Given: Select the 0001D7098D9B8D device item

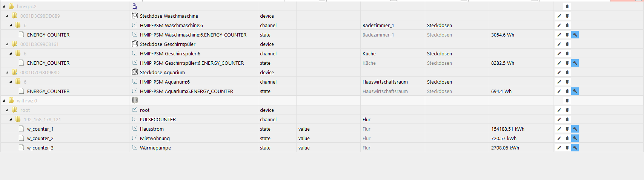Looking at the screenshot, I should (40, 72).
